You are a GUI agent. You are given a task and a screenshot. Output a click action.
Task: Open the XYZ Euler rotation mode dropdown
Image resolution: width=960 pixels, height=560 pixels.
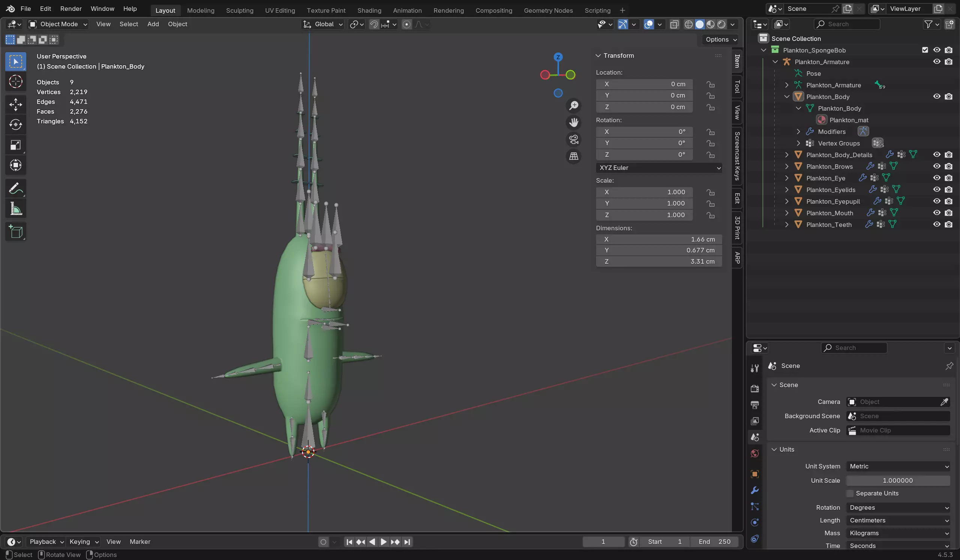coord(659,168)
